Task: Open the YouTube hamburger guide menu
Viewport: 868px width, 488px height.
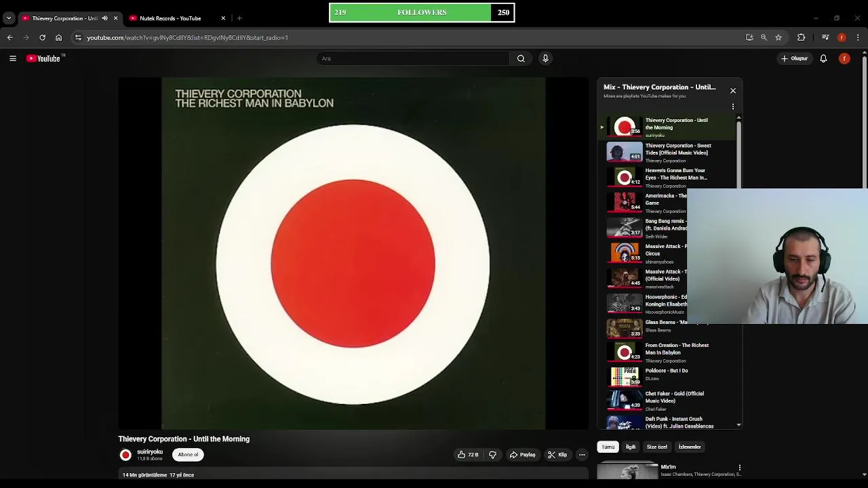Action: [x=13, y=58]
